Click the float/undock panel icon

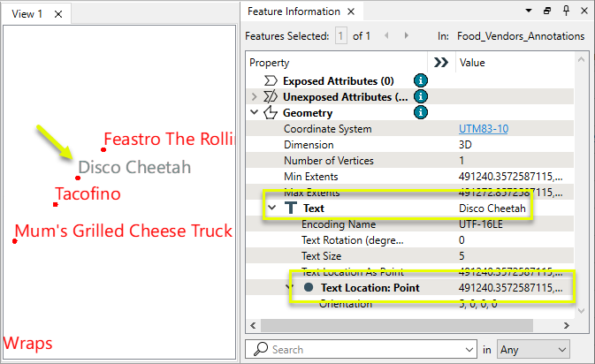547,11
